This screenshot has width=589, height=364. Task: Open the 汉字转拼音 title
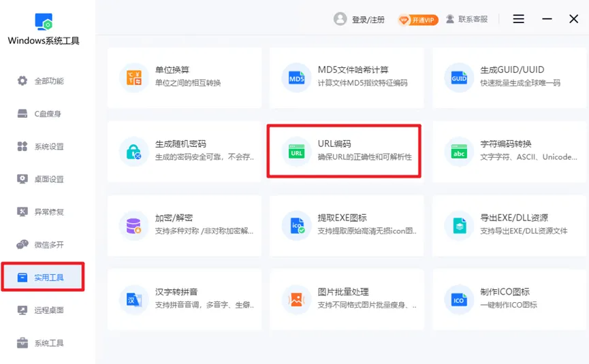(176, 292)
